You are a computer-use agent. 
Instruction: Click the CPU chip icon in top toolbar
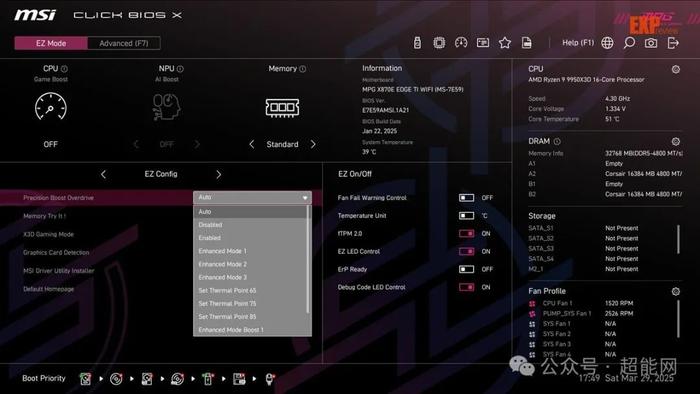439,43
